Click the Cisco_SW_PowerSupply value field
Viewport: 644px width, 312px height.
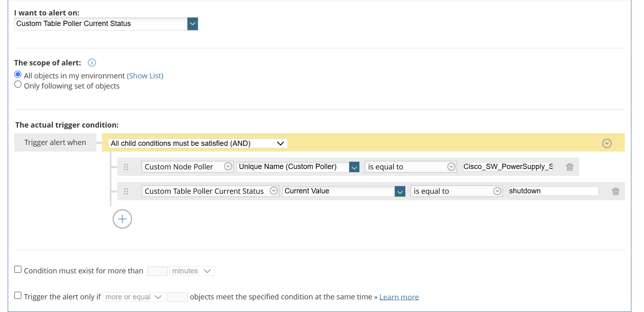(x=508, y=167)
